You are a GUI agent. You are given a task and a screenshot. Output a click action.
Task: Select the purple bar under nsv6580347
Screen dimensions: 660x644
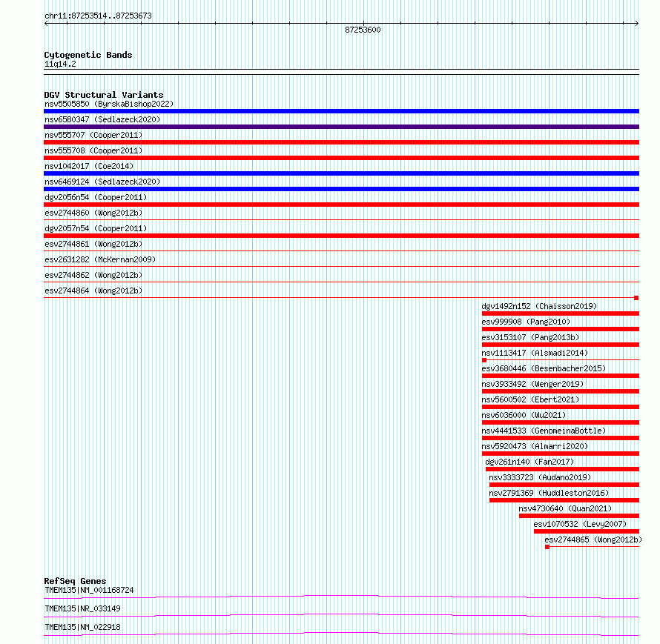(341, 127)
